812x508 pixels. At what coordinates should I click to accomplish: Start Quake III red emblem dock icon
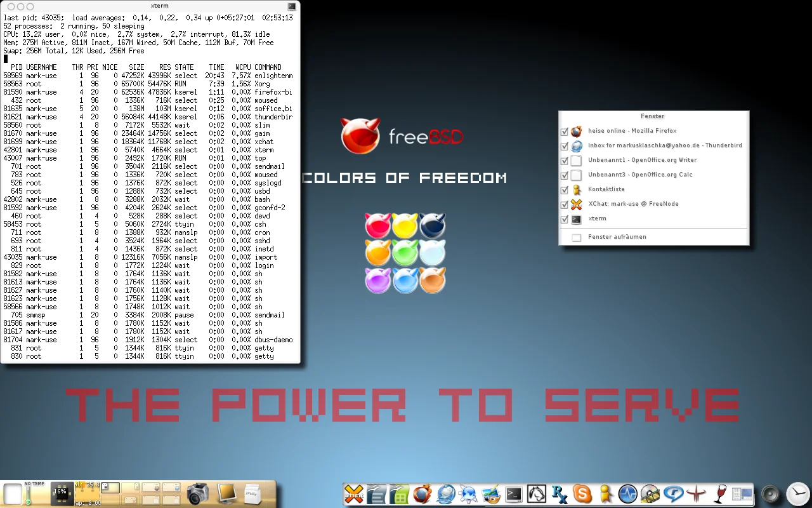(x=697, y=493)
